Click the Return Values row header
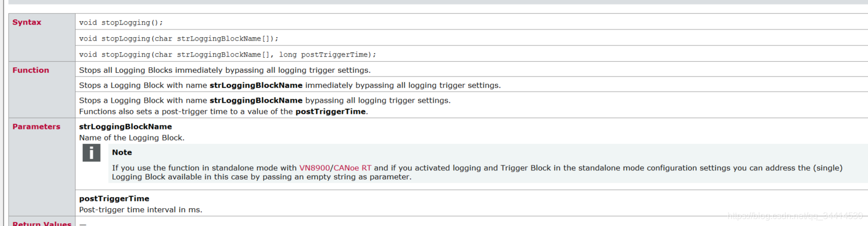This screenshot has width=868, height=226. tap(42, 223)
